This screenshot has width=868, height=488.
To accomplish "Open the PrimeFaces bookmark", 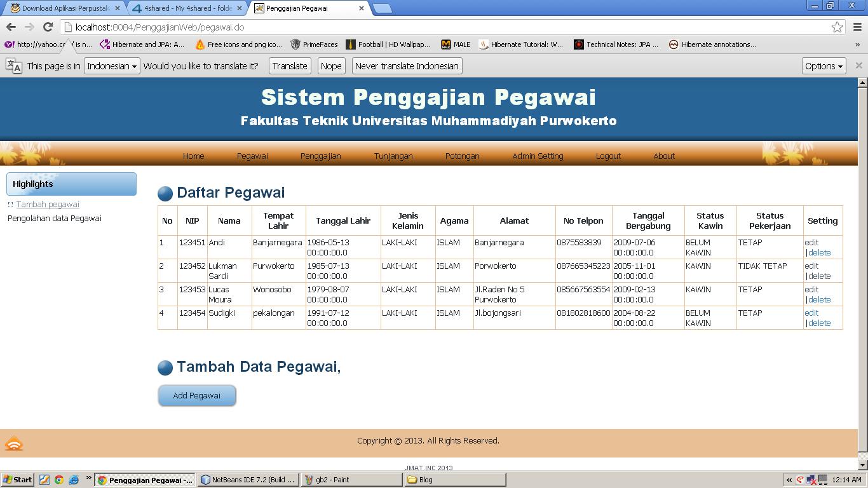I will click(315, 44).
